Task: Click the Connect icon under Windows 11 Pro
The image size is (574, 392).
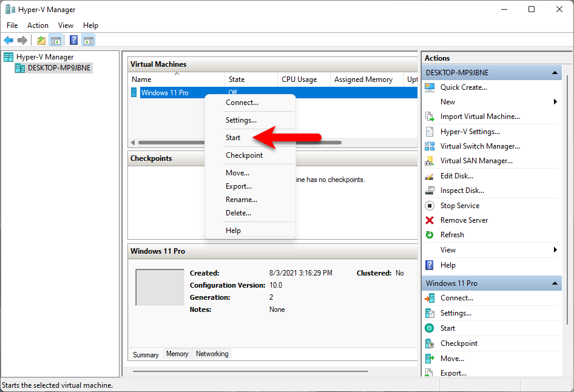Action: pos(430,298)
